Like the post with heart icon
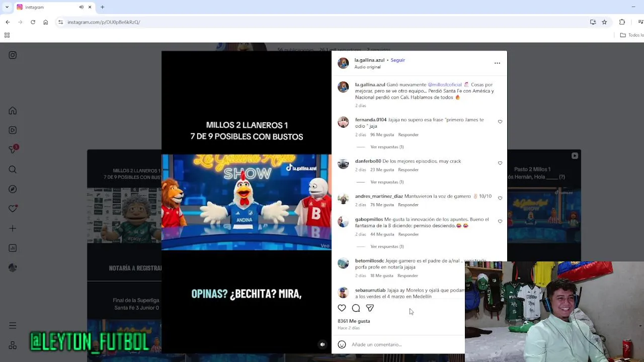The width and height of the screenshot is (644, 362). coord(342,308)
